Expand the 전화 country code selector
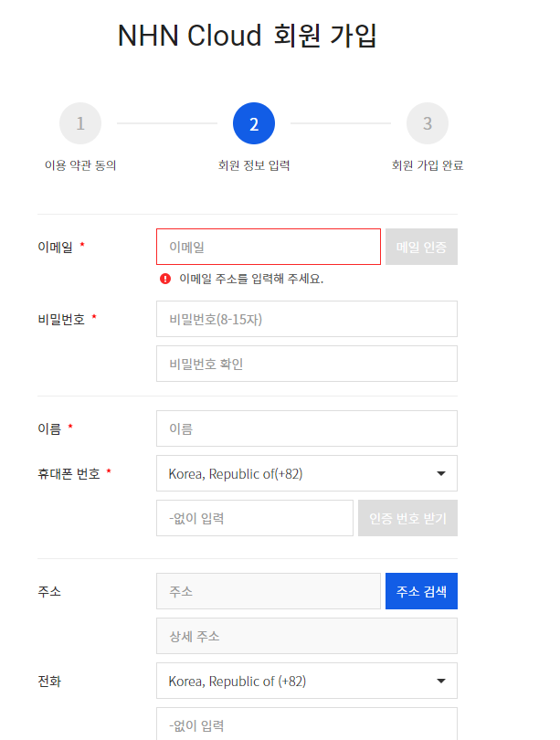This screenshot has height=740, width=560. tap(306, 681)
